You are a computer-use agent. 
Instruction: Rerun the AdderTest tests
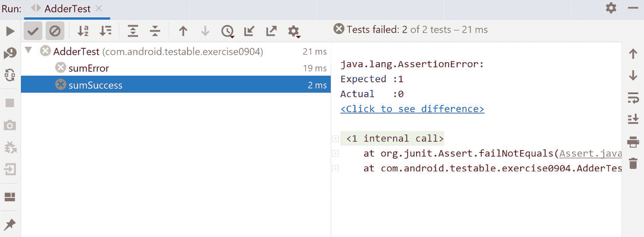(10, 31)
